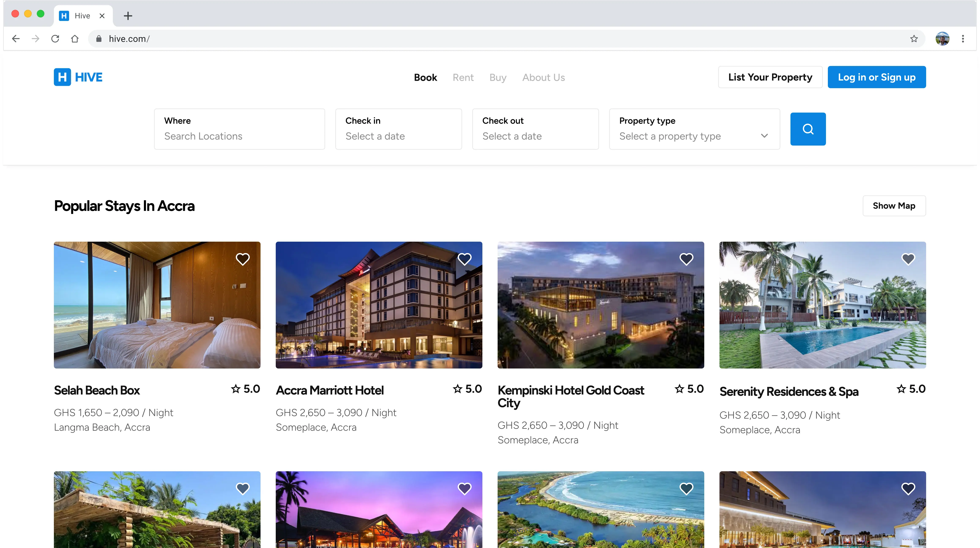Screen dimensions: 980x548
Task: Switch to the Buy tab
Action: [x=498, y=78]
